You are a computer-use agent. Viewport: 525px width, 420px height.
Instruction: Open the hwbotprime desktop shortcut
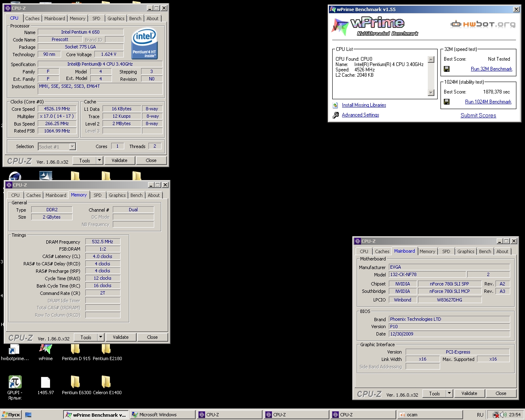[x=14, y=349]
